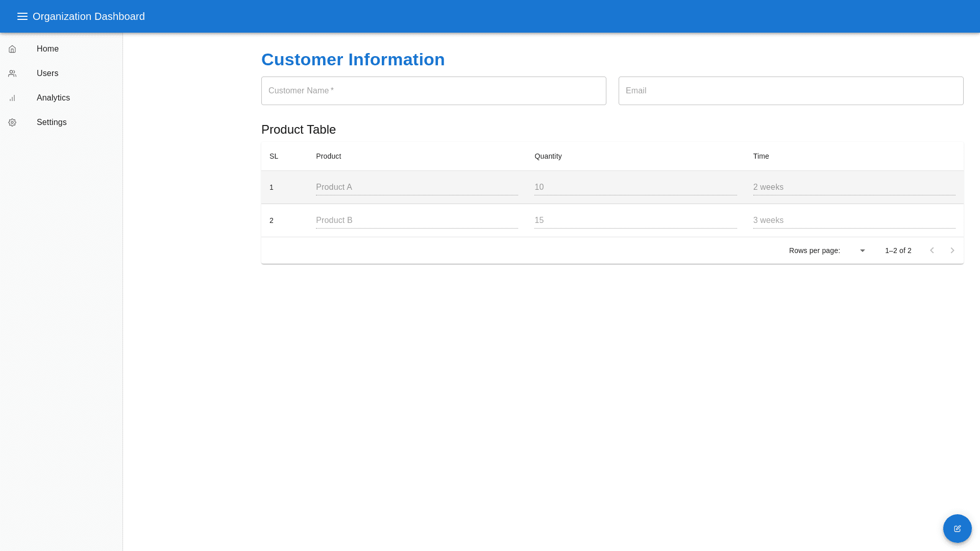
Task: Select Users in the sidebar
Action: [47, 73]
